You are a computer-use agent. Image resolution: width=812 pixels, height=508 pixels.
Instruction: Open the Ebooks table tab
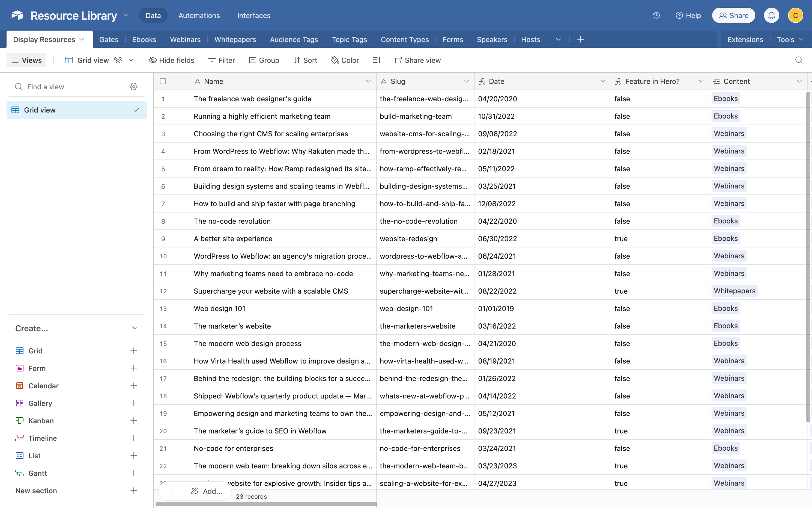[x=144, y=40]
